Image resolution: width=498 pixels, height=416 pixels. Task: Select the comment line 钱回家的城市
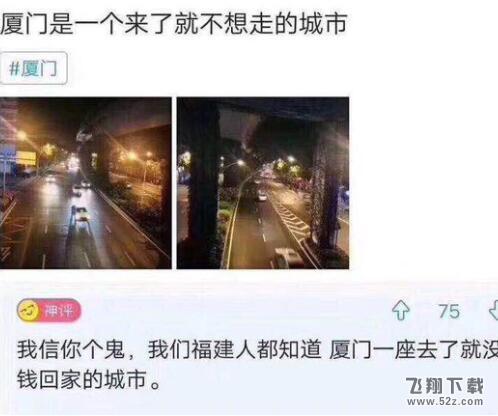(89, 379)
